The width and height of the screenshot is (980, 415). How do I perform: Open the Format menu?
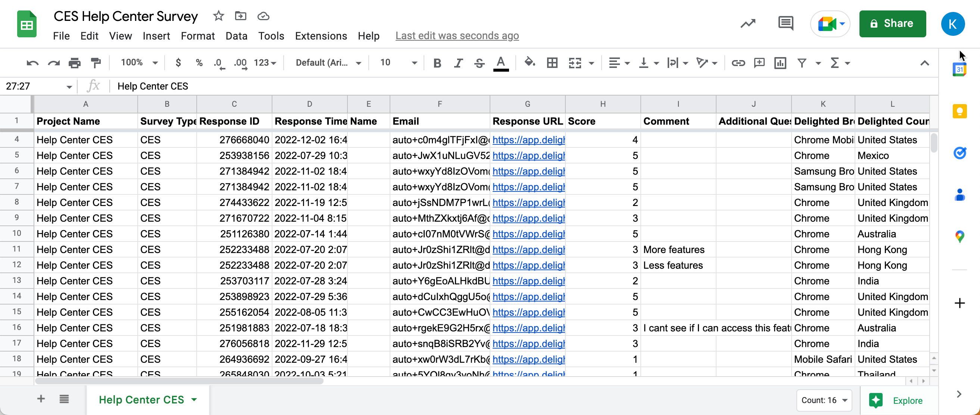click(x=198, y=36)
